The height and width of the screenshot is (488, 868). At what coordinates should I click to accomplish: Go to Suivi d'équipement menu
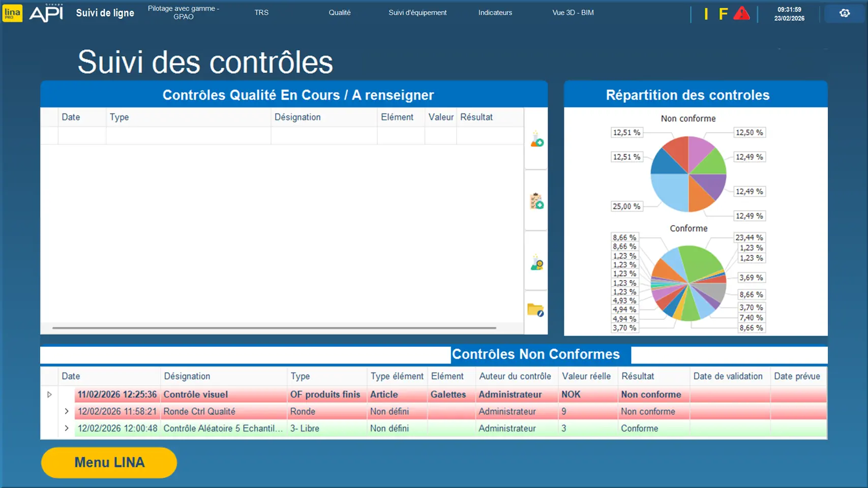click(x=417, y=13)
